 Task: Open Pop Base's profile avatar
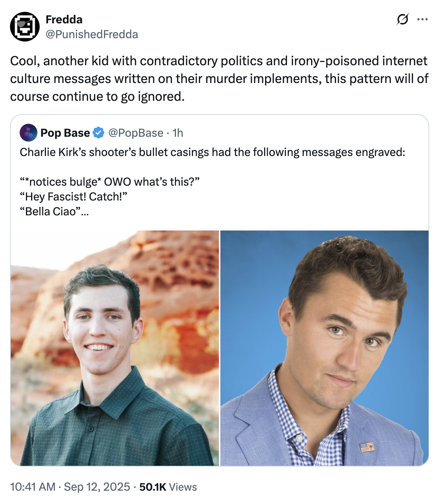tap(29, 133)
